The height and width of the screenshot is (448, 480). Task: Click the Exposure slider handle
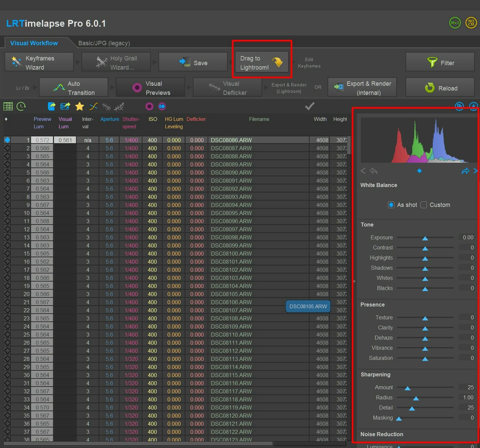425,238
